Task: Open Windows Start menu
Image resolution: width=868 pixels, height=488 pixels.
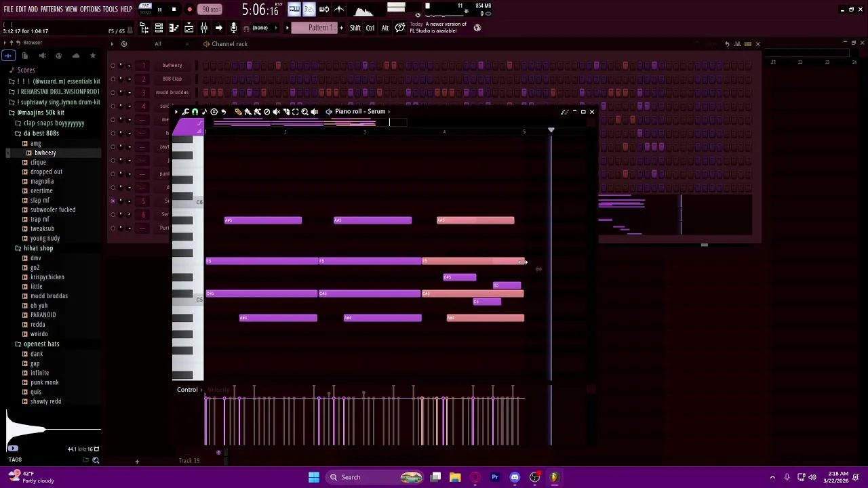Action: 314,477
